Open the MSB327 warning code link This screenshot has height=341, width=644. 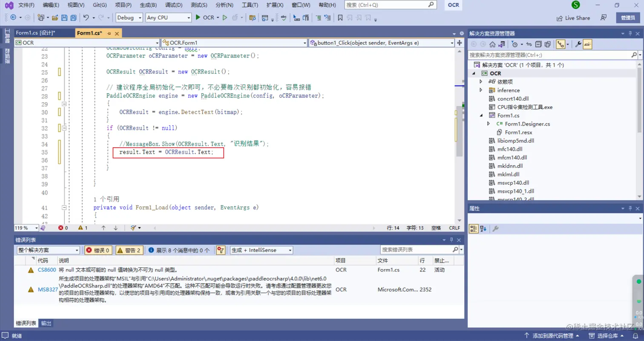[x=48, y=289]
